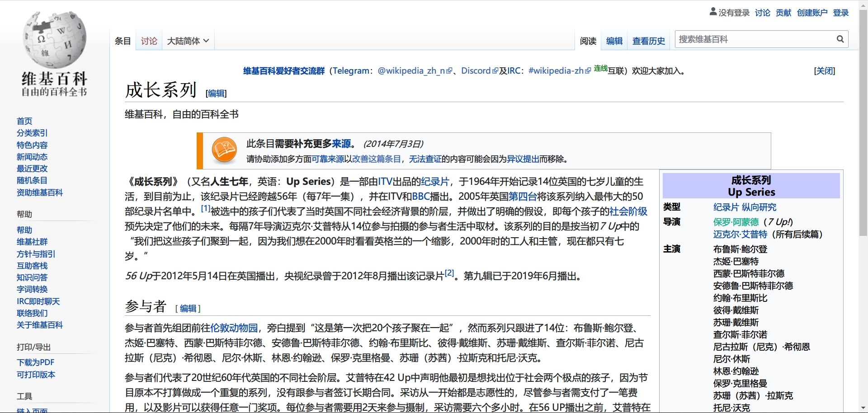The image size is (868, 413).
Task: Click the search magnifier icon
Action: (840, 39)
